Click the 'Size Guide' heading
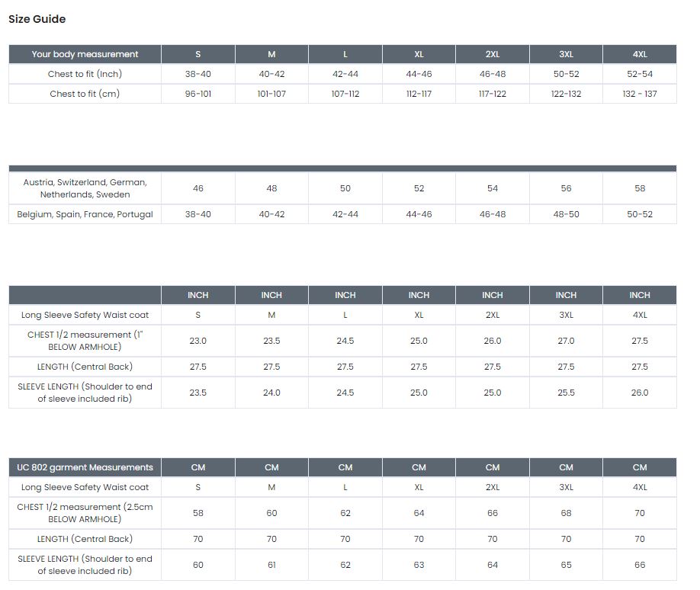 pos(37,19)
